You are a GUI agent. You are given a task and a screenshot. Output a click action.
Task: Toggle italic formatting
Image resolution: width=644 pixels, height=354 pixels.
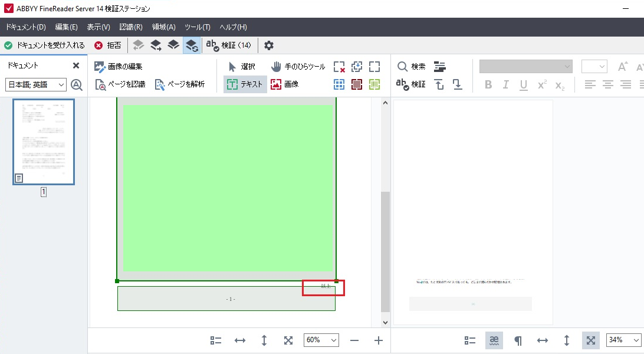point(505,84)
